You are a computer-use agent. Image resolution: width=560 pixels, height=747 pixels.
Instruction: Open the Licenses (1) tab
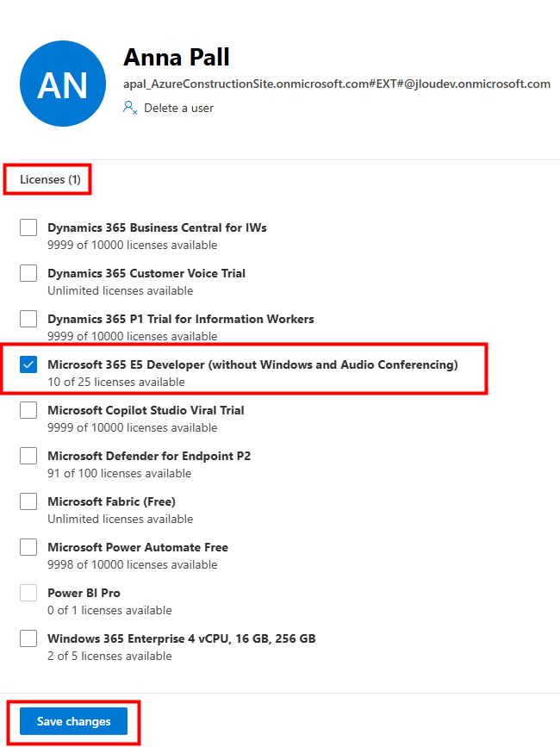click(50, 179)
